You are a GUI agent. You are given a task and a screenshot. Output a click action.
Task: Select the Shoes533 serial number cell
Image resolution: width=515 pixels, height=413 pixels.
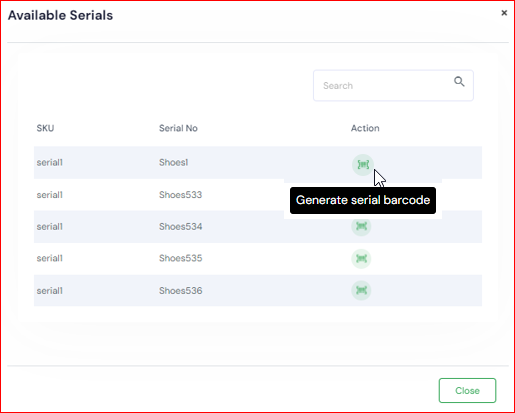point(181,195)
